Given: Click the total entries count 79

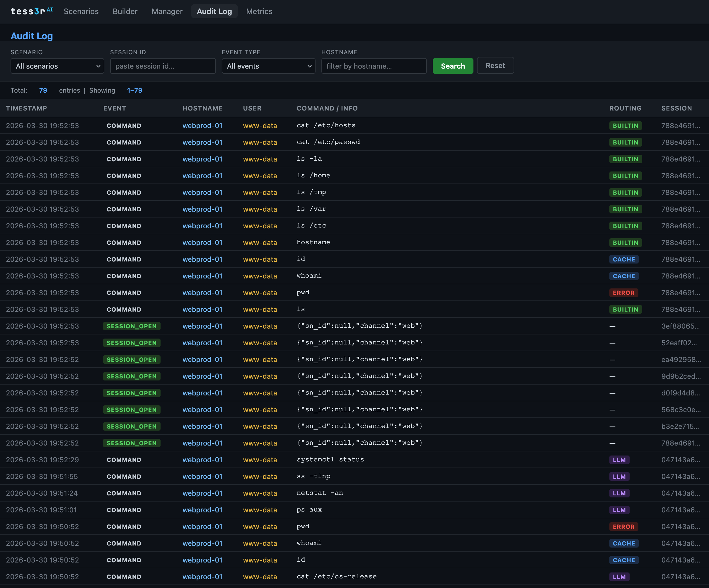Looking at the screenshot, I should click(43, 90).
